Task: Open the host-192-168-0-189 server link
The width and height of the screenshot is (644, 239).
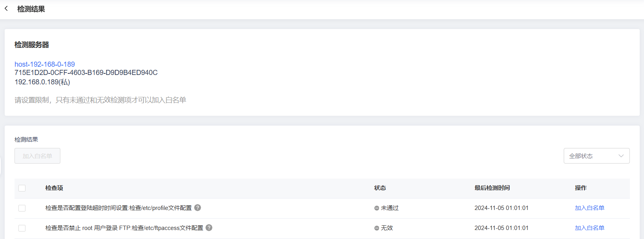Action: (x=45, y=64)
